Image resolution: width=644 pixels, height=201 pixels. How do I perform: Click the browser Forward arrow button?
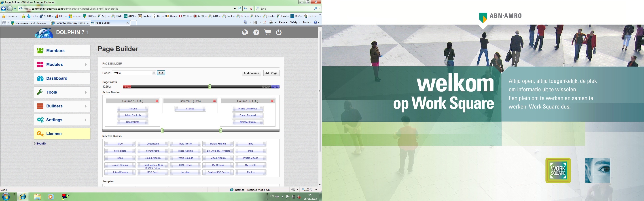[x=10, y=9]
